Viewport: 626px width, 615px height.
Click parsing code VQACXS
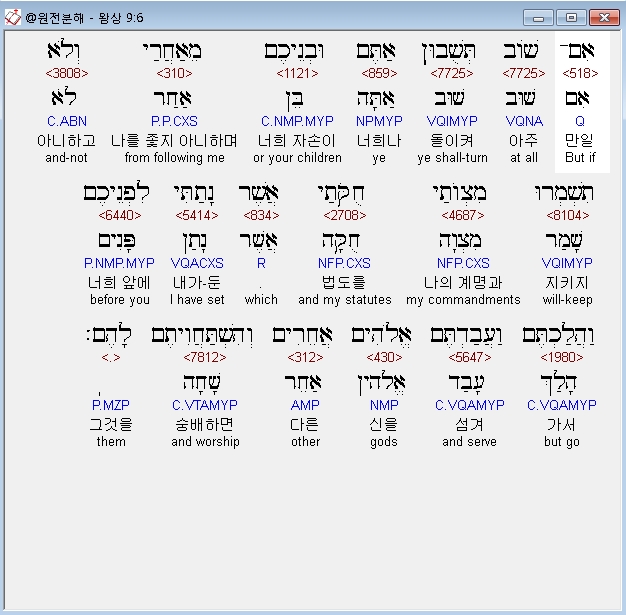[x=197, y=263]
